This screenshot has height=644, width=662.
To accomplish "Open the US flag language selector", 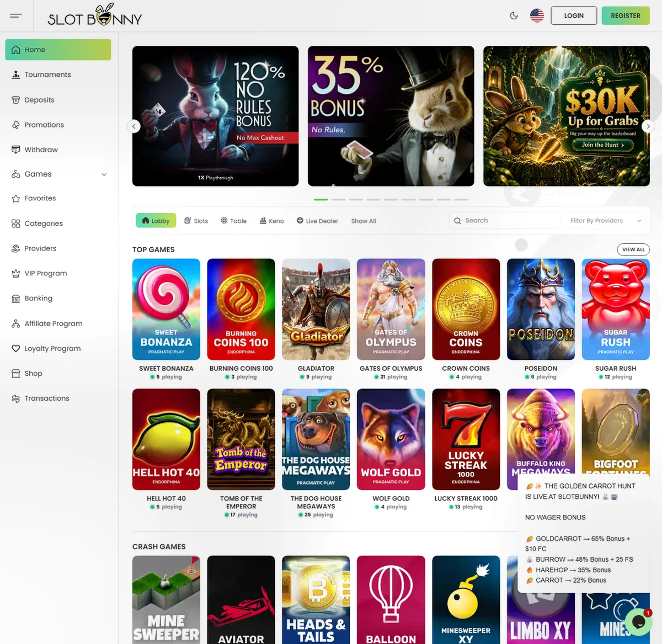I will coord(537,15).
